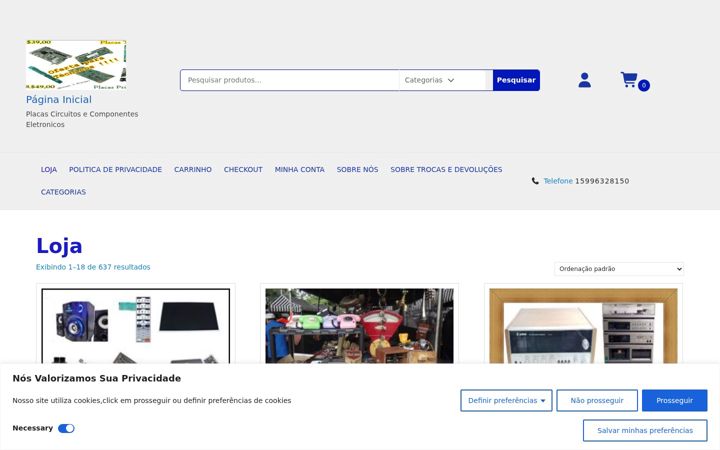Click the Nós Valorizamos Sua Privacidade heading
Screen dimensions: 720x450
pos(96,378)
